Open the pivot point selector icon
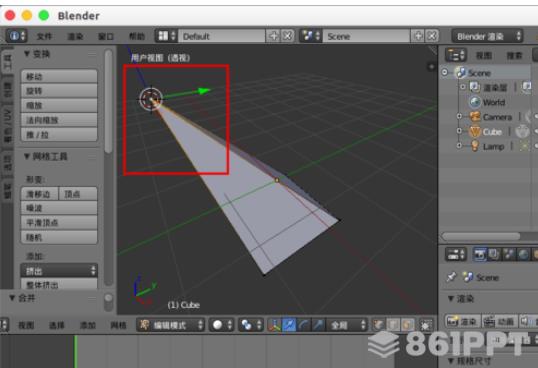Screen dimensions: 538x368 click(x=251, y=325)
